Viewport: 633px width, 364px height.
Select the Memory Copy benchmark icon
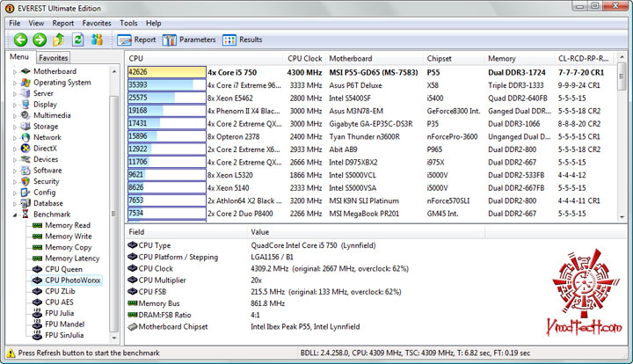tap(37, 247)
